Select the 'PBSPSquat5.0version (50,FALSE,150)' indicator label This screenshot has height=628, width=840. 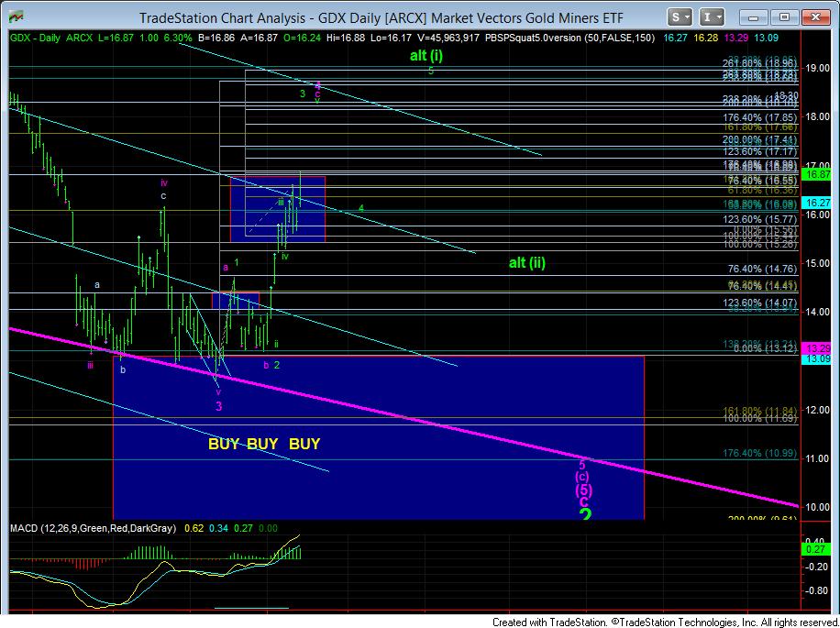pyautogui.click(x=569, y=38)
